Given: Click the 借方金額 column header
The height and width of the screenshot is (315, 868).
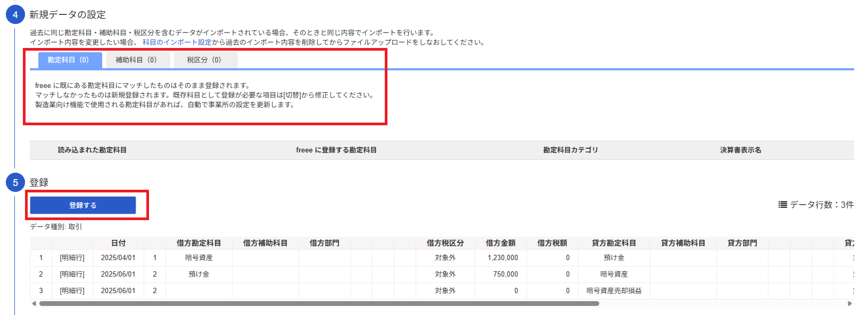Looking at the screenshot, I should (x=500, y=243).
